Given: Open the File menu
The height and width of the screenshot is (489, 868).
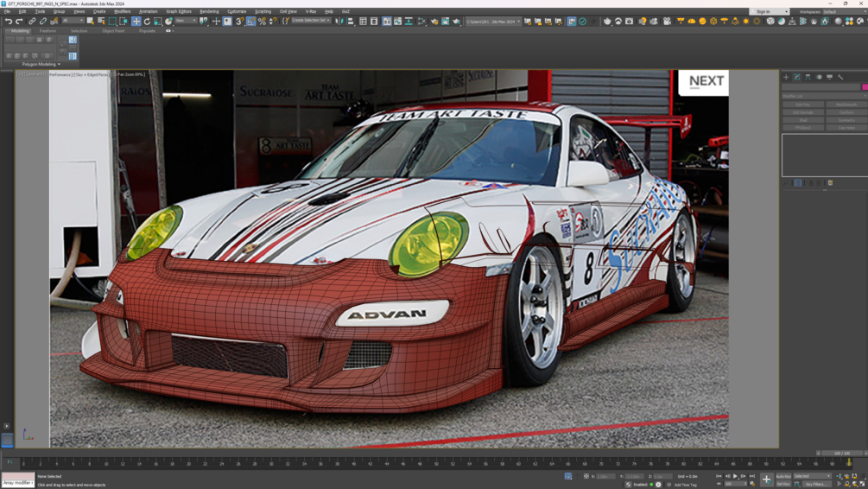Looking at the screenshot, I should click(7, 11).
